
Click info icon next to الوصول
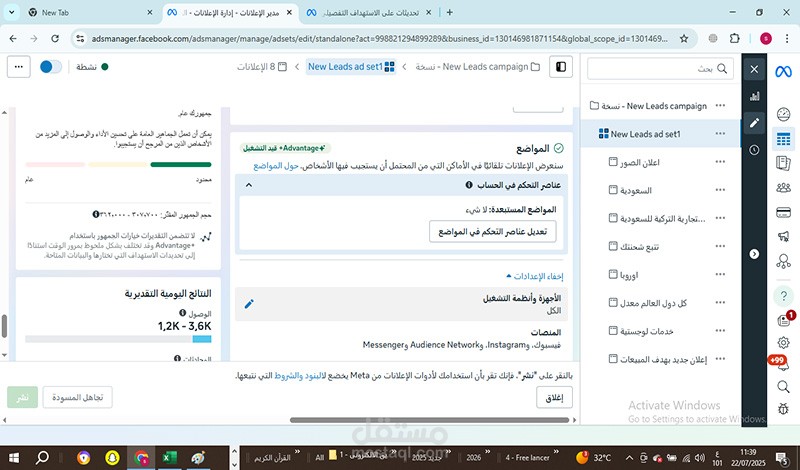[x=183, y=313]
